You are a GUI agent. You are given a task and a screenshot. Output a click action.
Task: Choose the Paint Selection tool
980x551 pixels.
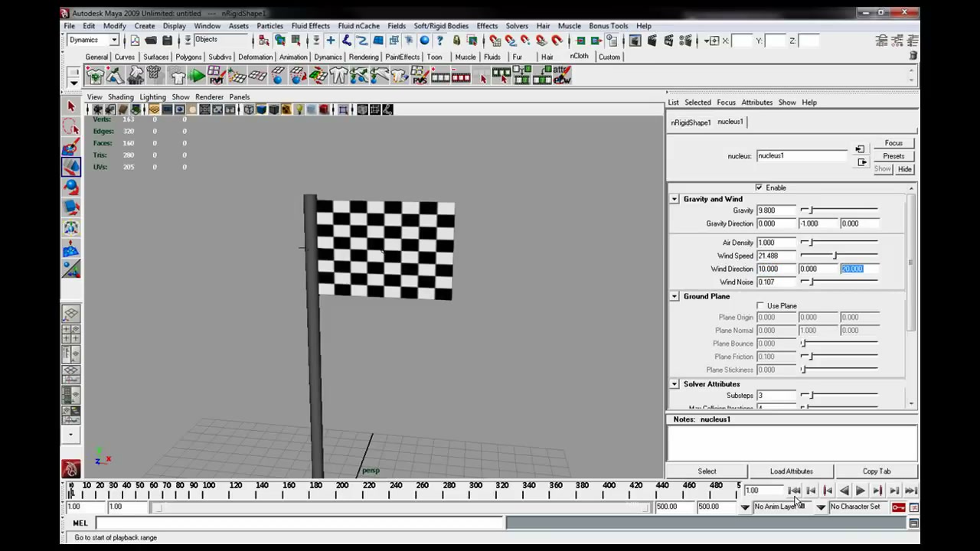coord(71,147)
